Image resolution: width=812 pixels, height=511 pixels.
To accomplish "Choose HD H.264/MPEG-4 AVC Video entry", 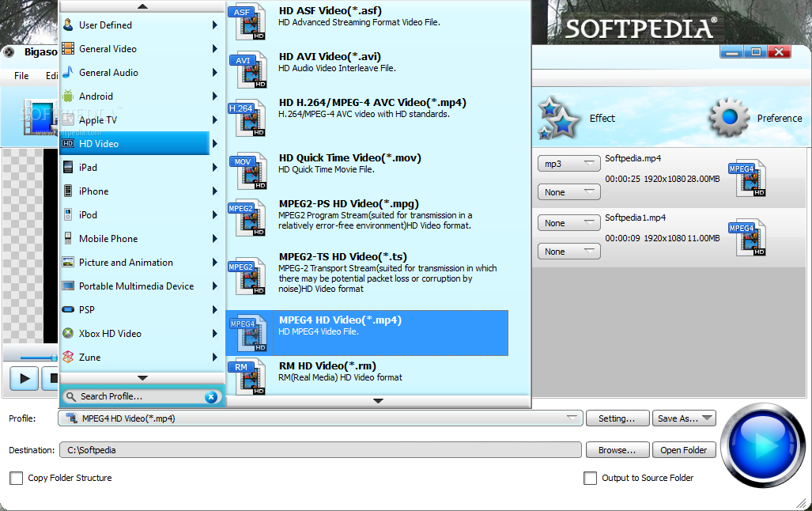I will tap(367, 119).
